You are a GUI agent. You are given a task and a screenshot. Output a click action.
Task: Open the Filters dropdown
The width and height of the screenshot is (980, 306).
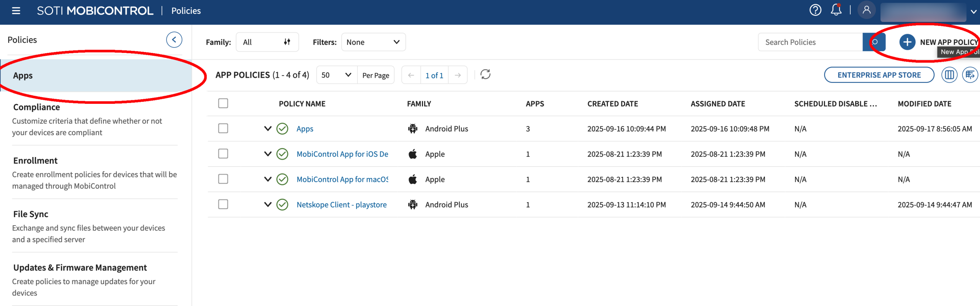coord(373,42)
